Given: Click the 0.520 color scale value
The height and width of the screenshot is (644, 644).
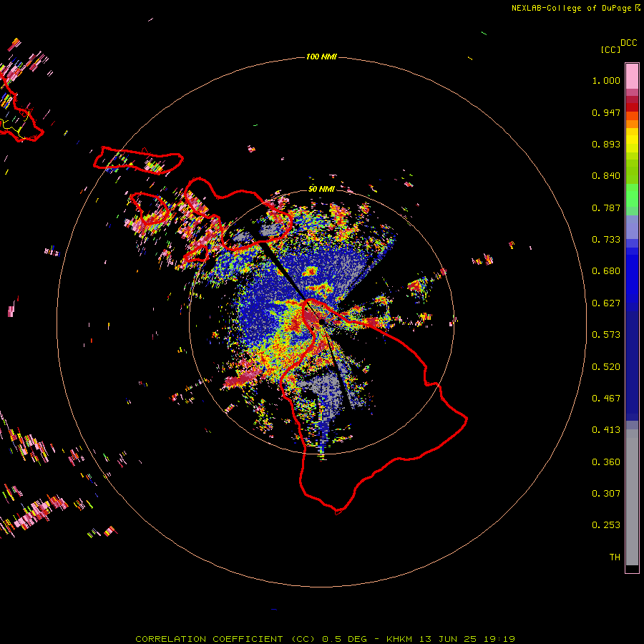Looking at the screenshot, I should (606, 367).
